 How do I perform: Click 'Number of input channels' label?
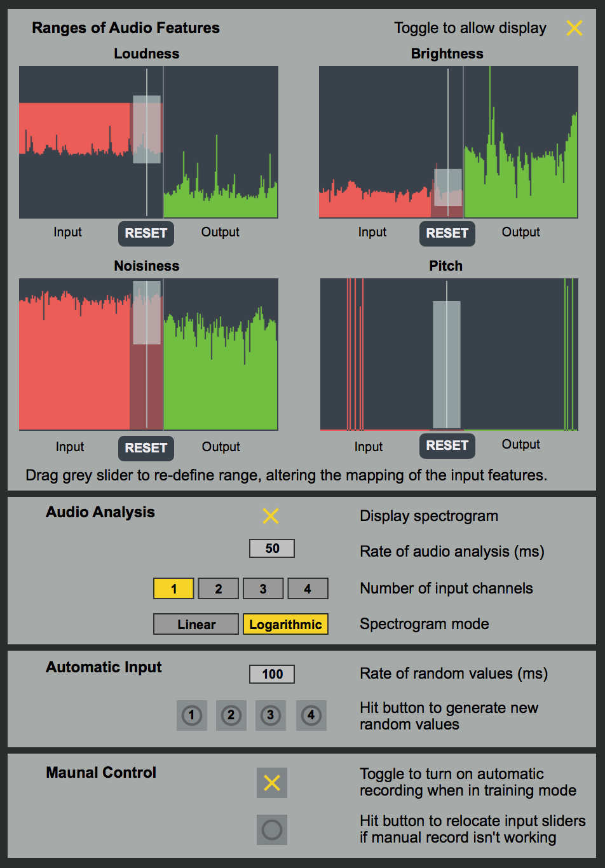(x=446, y=588)
